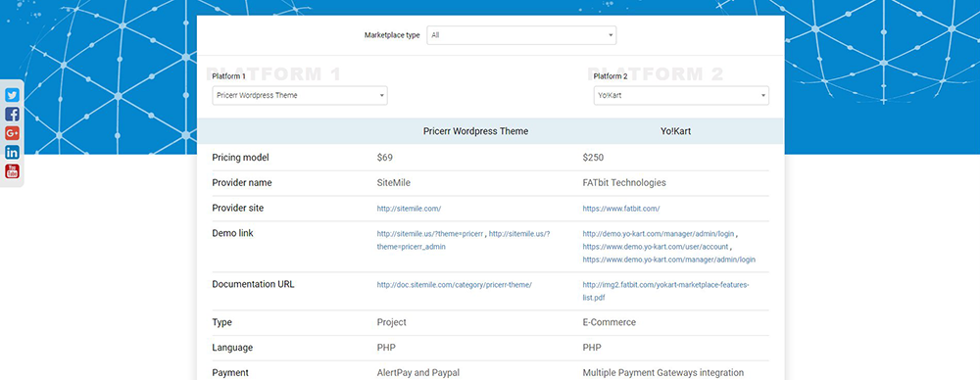This screenshot has height=380, width=980.
Task: Expand the Platform 1 dropdown
Action: pyautogui.click(x=300, y=96)
